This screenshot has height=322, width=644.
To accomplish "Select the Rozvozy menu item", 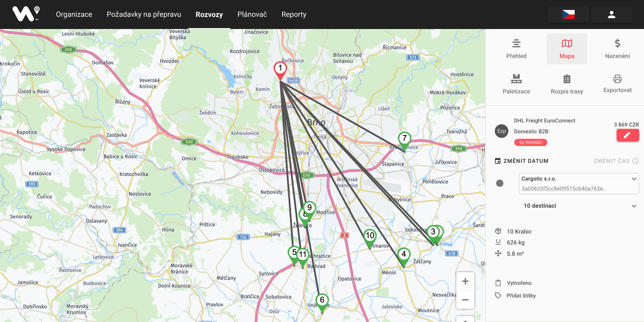I will coord(209,14).
